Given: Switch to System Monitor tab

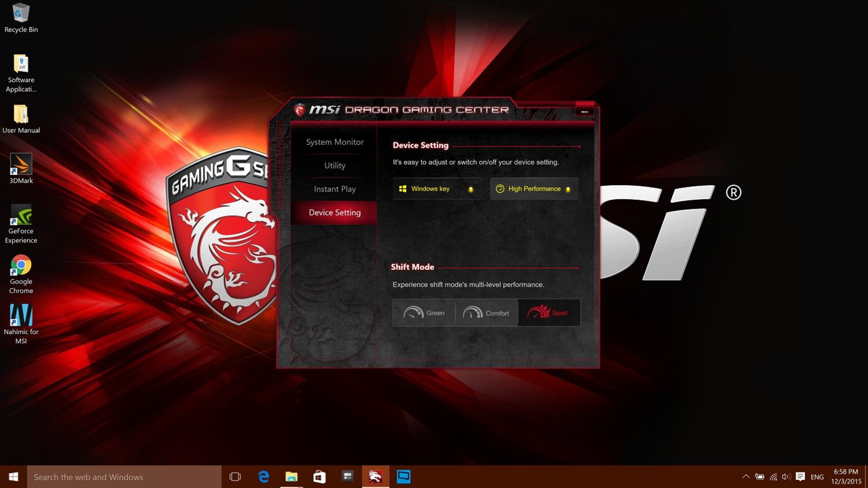Looking at the screenshot, I should point(335,142).
